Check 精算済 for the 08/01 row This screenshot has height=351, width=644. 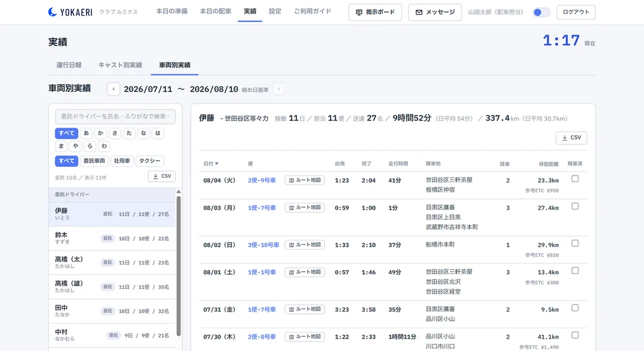(575, 271)
